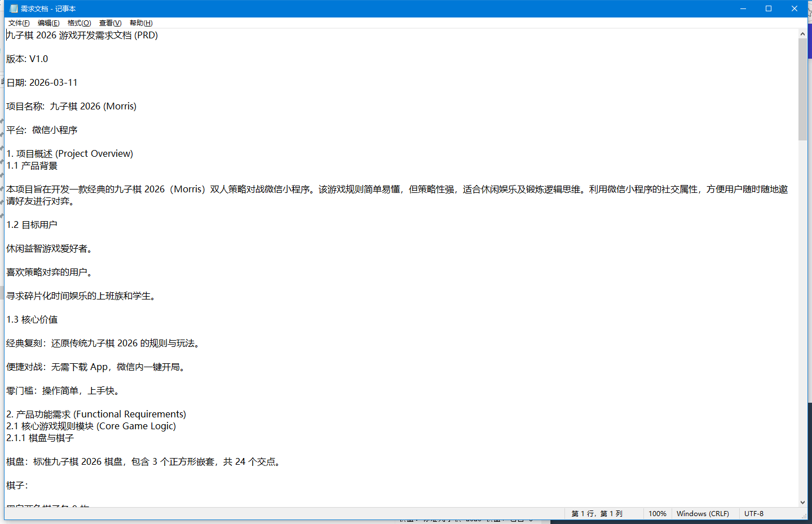Screen dimensions: 812x524
Task: Click the 100% zoom indicator in status bar
Action: pos(657,513)
